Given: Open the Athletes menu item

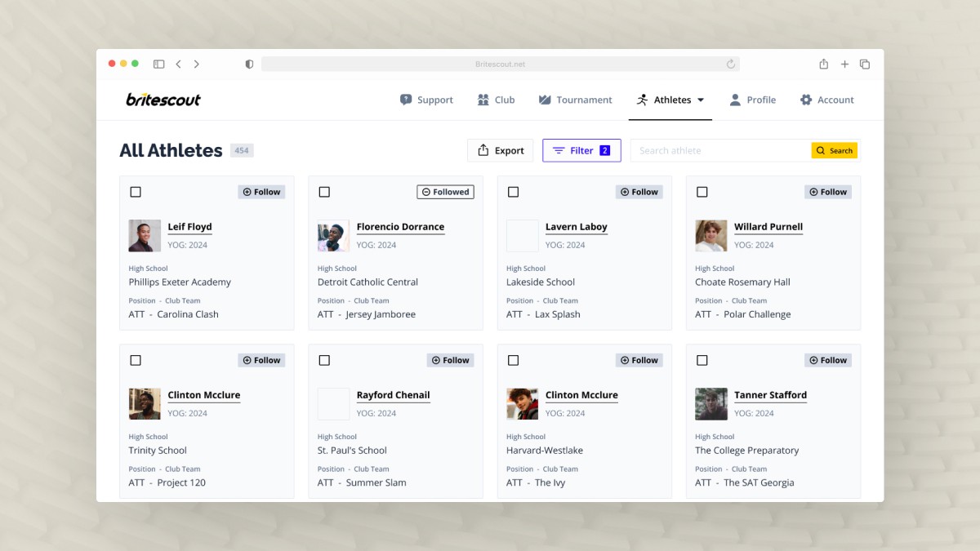Looking at the screenshot, I should click(670, 100).
